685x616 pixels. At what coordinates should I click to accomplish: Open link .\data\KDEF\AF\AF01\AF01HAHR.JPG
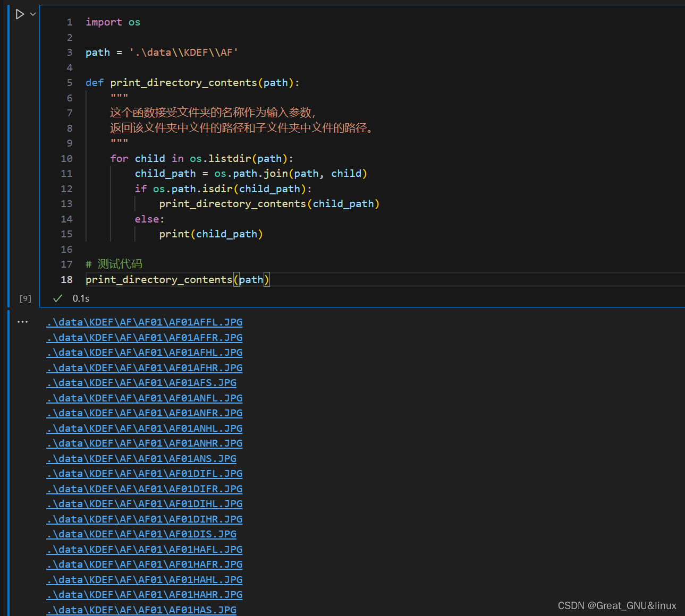point(144,595)
